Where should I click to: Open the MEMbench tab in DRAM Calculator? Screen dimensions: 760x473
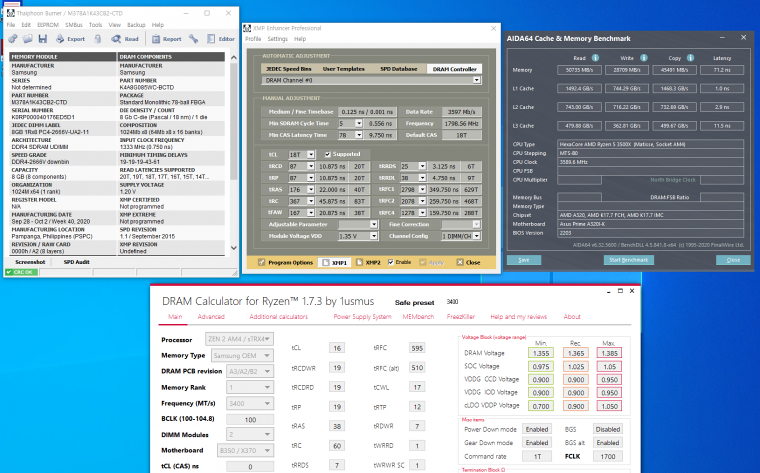tap(418, 316)
